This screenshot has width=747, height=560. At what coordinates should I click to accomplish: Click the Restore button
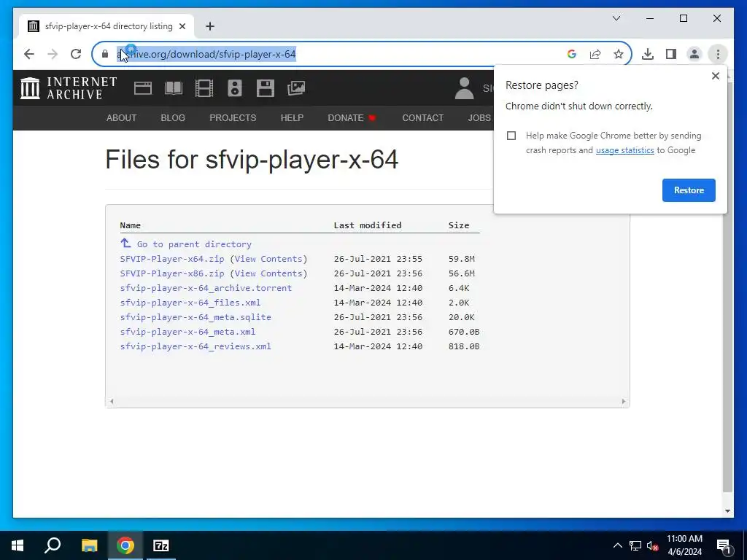pyautogui.click(x=689, y=190)
